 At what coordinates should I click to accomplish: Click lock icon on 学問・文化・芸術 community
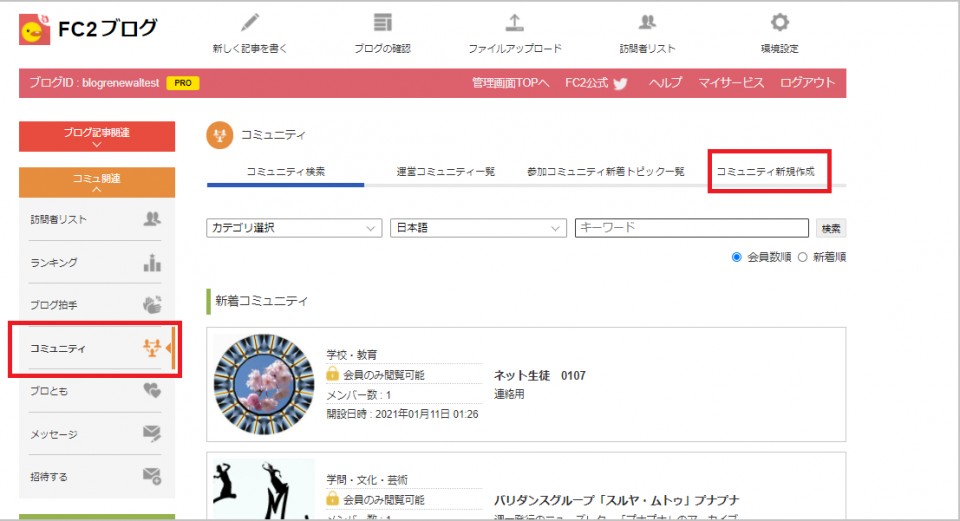(x=332, y=498)
